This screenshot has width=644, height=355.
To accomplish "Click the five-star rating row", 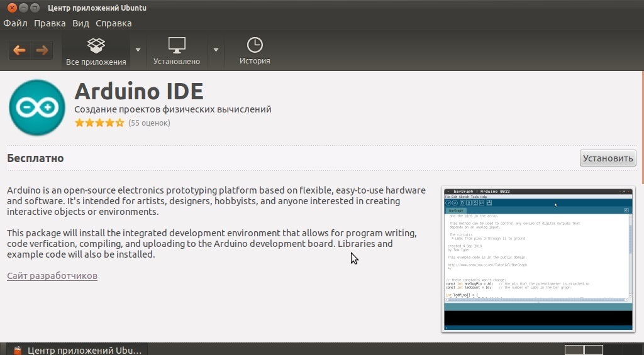I will (x=99, y=123).
